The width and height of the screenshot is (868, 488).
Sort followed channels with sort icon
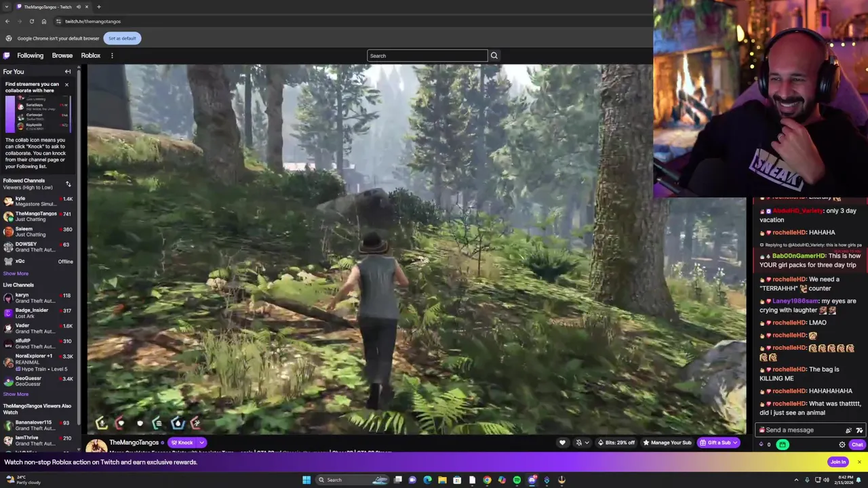click(x=68, y=184)
